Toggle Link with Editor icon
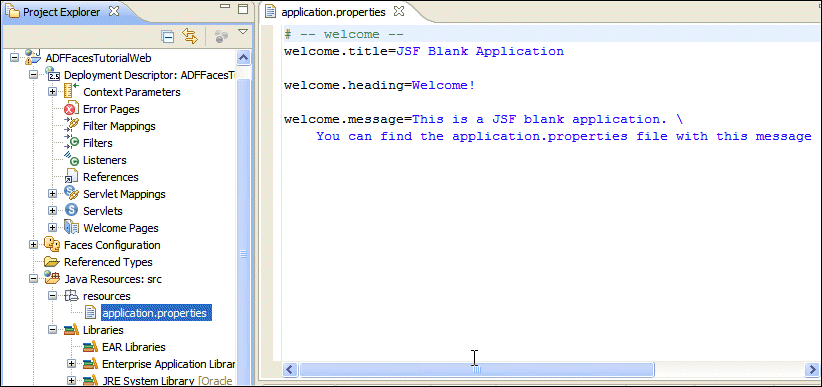 tap(189, 36)
